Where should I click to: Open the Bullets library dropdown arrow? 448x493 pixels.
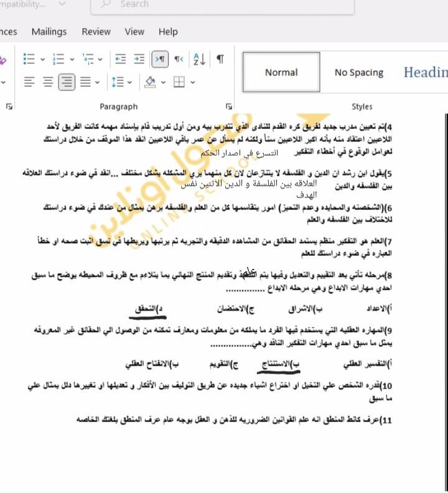coord(42,59)
